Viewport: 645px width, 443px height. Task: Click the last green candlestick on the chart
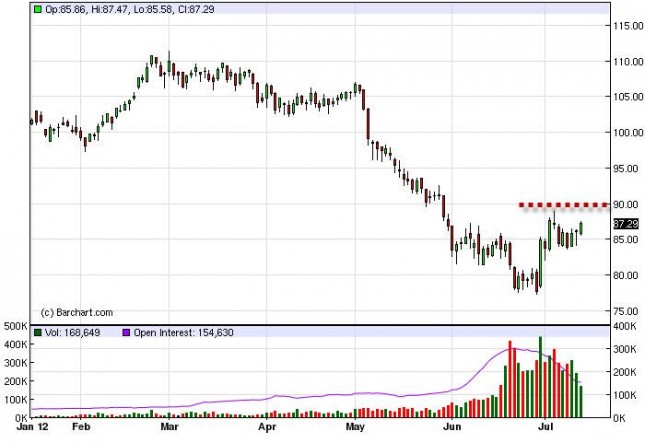581,228
